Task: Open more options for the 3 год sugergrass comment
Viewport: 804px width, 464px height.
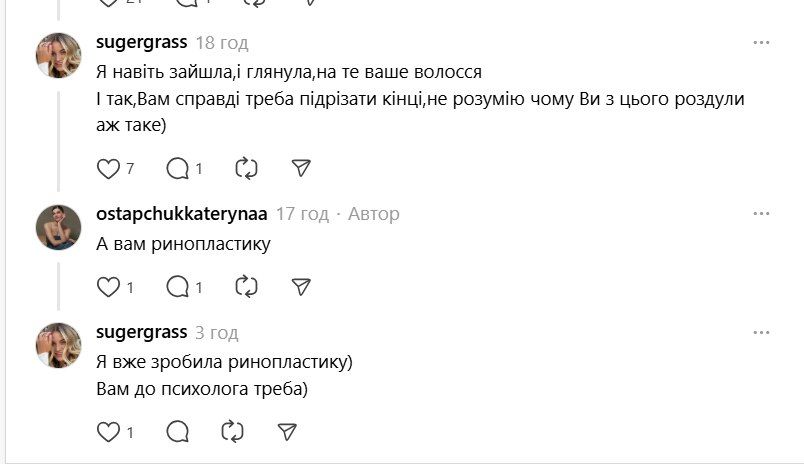Action: (761, 332)
